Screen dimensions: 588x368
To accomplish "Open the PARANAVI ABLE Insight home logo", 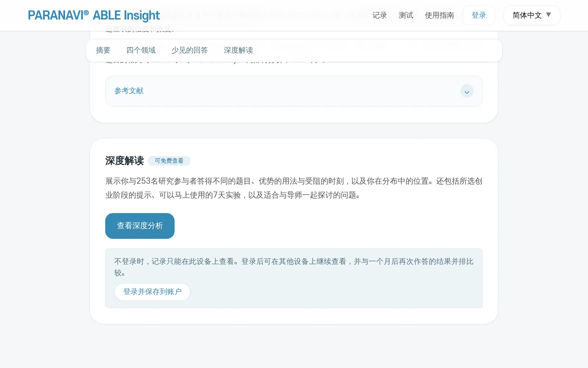I will pyautogui.click(x=94, y=15).
